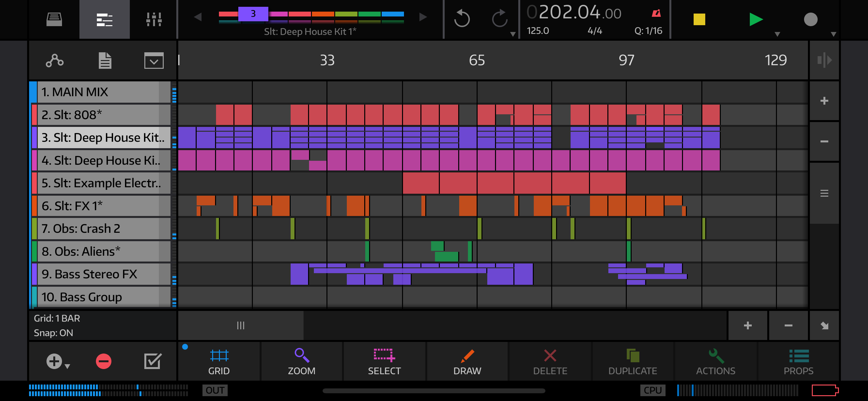Open play options dropdown arrow
Screen dimensions: 868x401
point(777,34)
